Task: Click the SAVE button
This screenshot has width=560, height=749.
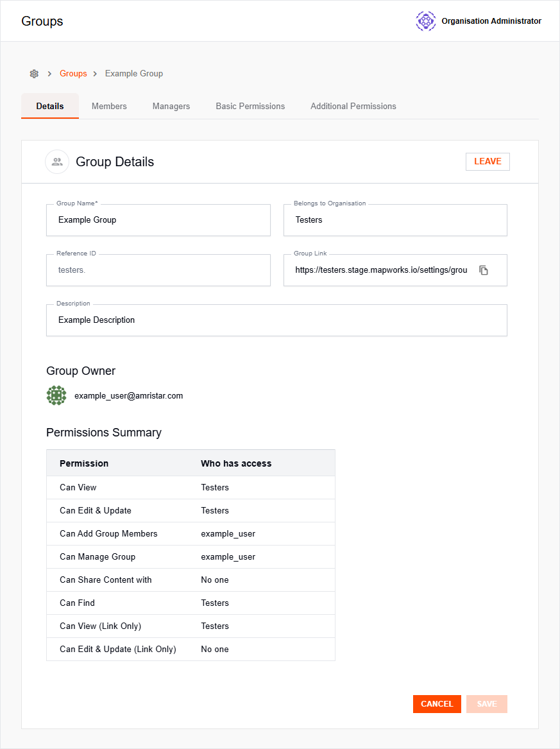Action: click(487, 703)
